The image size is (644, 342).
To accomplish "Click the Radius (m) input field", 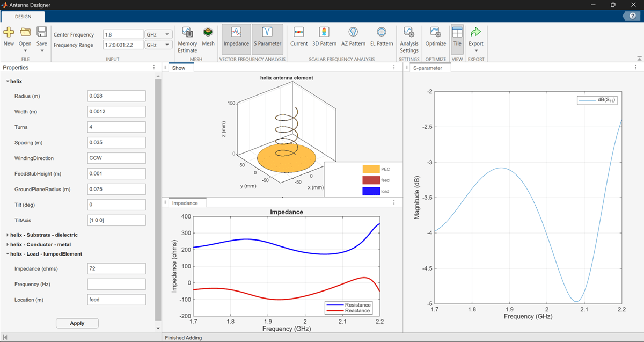I will click(116, 96).
